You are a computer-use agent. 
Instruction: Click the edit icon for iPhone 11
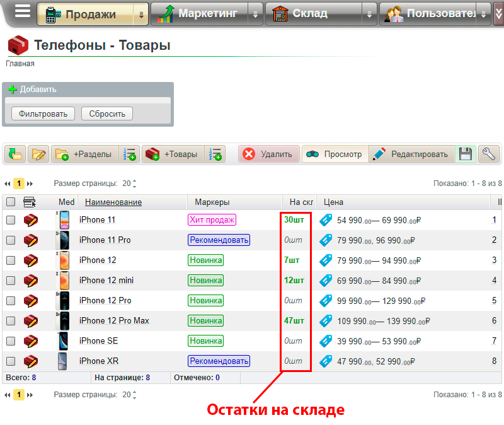(31, 220)
